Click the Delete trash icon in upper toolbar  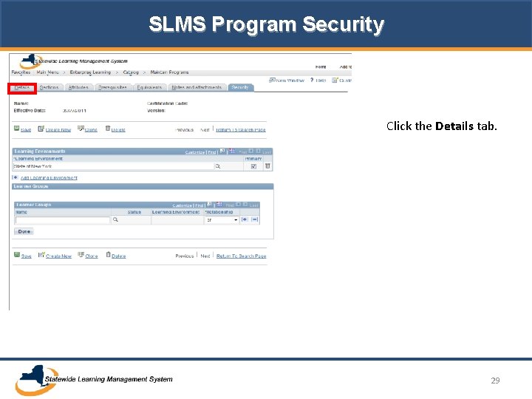point(108,129)
